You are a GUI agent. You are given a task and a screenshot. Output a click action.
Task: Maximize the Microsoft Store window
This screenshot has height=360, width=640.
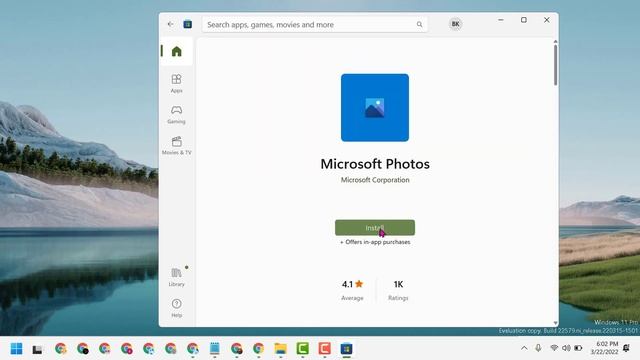(524, 20)
